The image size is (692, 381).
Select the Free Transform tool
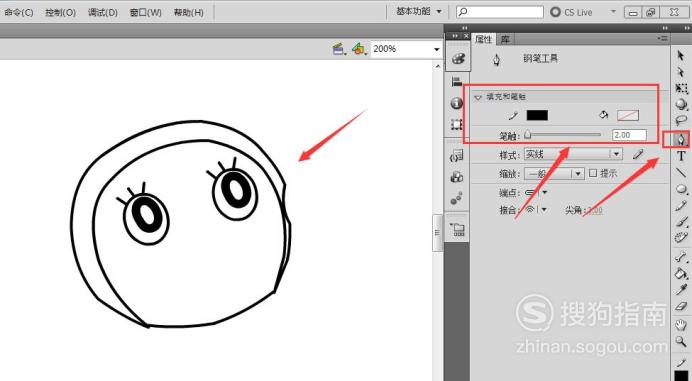tap(681, 88)
